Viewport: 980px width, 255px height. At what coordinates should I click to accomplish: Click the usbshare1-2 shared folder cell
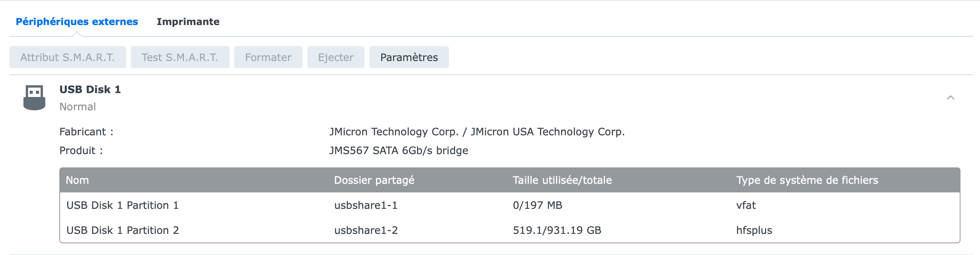point(366,230)
